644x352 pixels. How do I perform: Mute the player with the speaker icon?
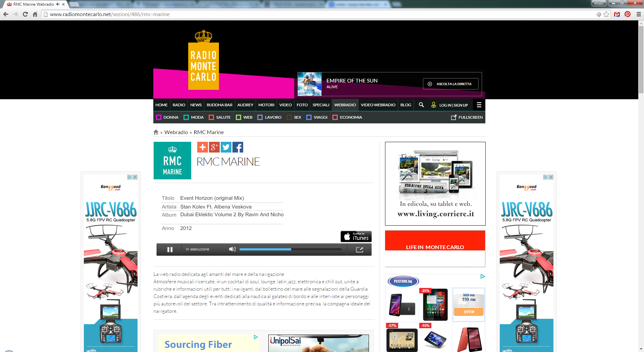(232, 249)
